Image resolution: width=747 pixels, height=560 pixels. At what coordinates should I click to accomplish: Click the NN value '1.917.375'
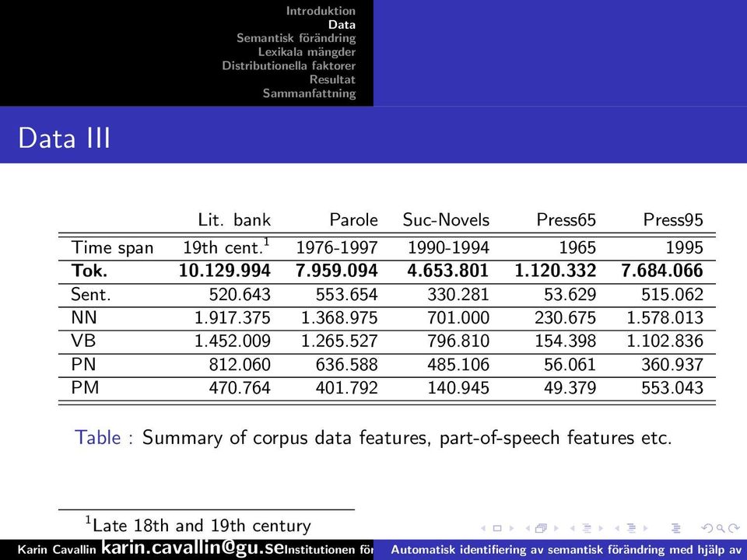click(233, 317)
